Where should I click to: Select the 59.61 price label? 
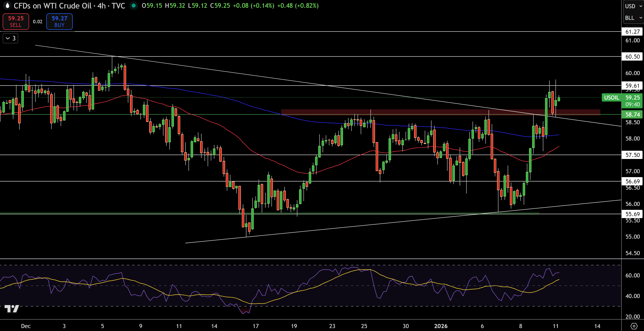[x=632, y=86]
